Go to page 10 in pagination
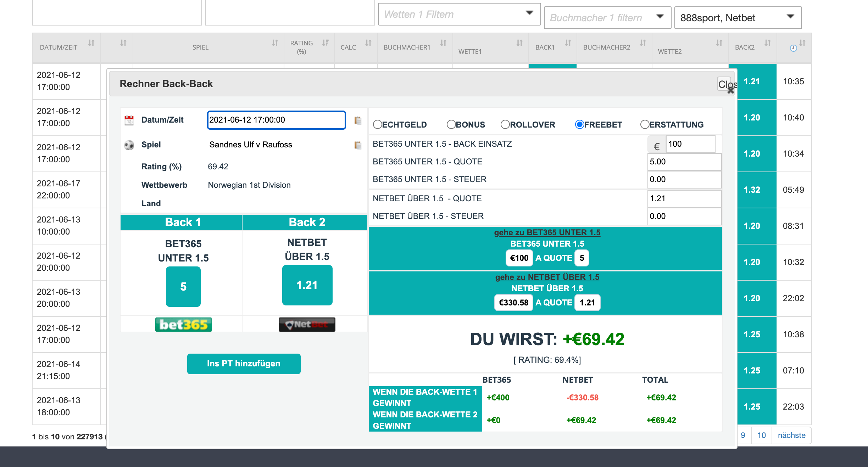 pos(761,435)
